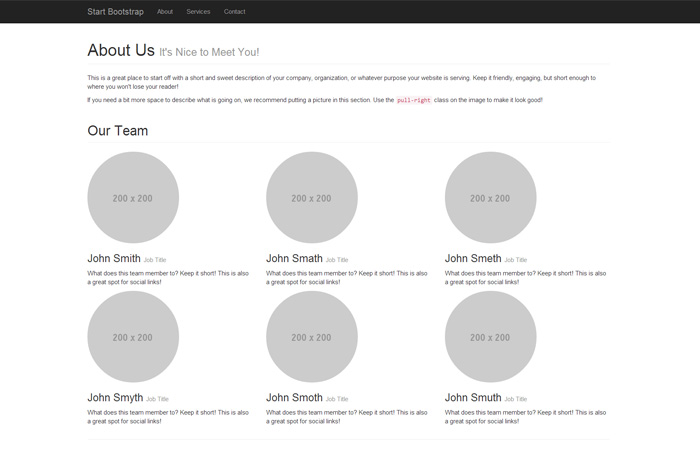700x450 pixels.
Task: Click John Smoth's round placeholder image
Action: click(x=312, y=337)
